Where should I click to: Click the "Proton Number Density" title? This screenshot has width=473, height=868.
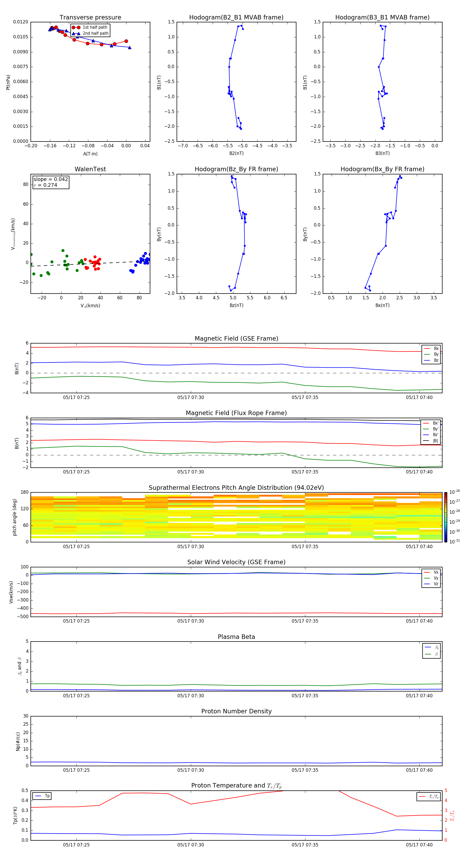[236, 711]
